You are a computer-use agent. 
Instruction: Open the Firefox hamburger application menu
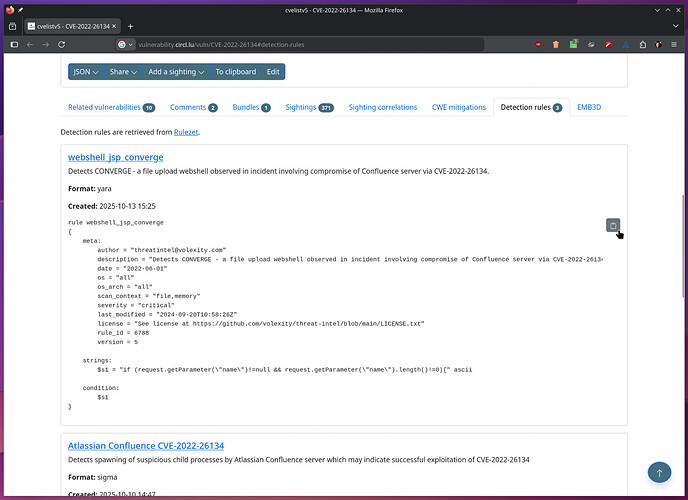point(673,45)
